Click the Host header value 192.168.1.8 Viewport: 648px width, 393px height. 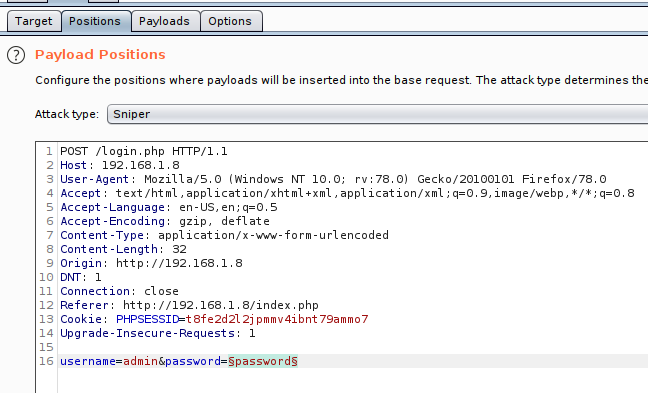tap(141, 165)
